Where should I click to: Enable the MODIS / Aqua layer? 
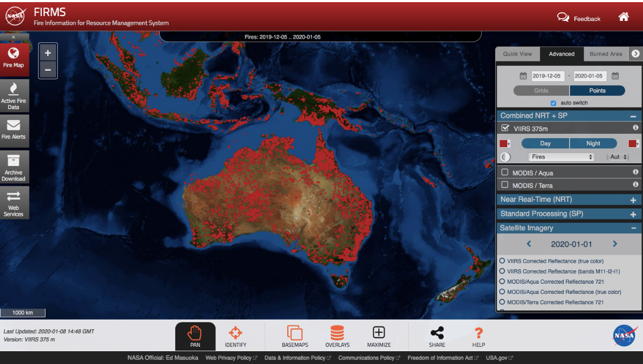point(505,172)
